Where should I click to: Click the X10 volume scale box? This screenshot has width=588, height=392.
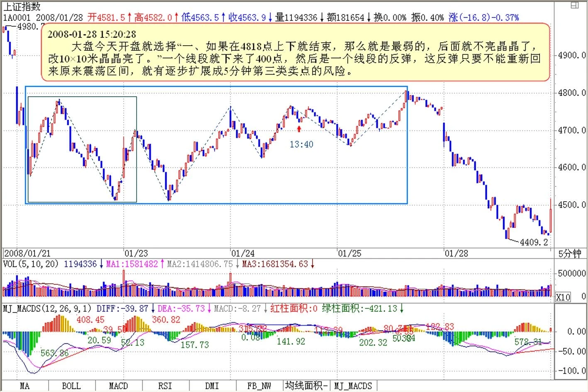click(x=563, y=297)
